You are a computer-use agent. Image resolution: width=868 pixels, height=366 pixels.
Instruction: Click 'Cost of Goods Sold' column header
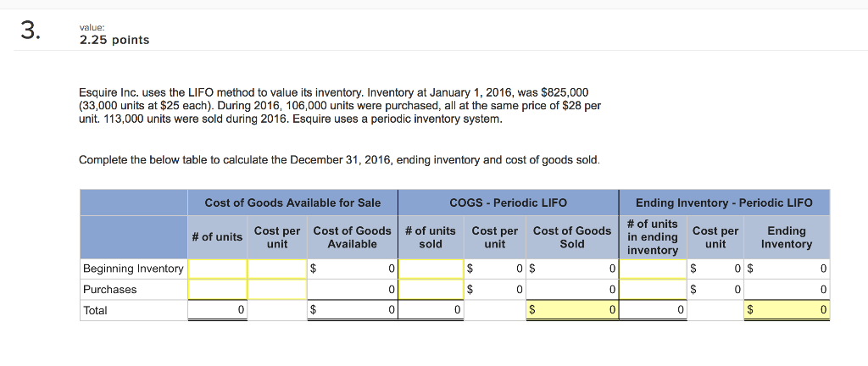(x=572, y=237)
